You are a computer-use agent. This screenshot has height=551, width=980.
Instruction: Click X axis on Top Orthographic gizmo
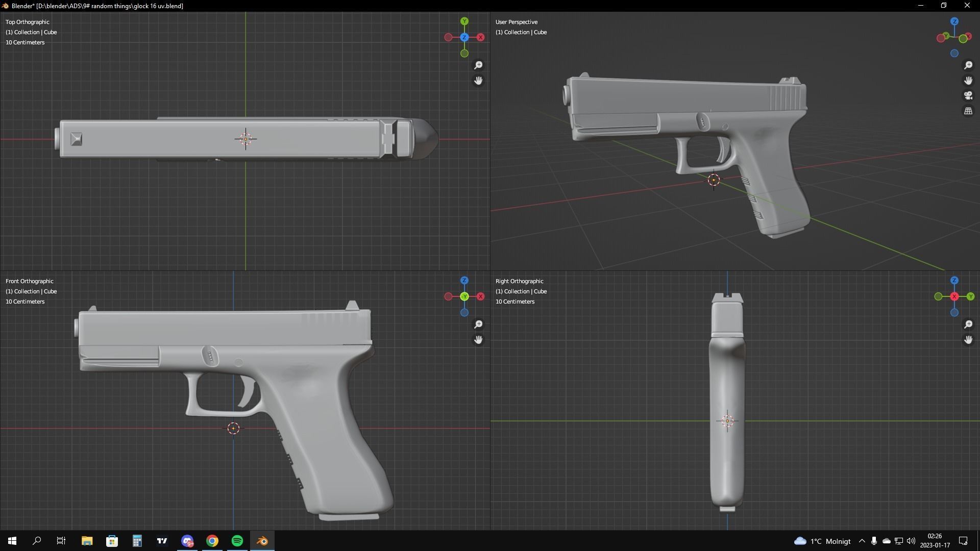coord(480,37)
